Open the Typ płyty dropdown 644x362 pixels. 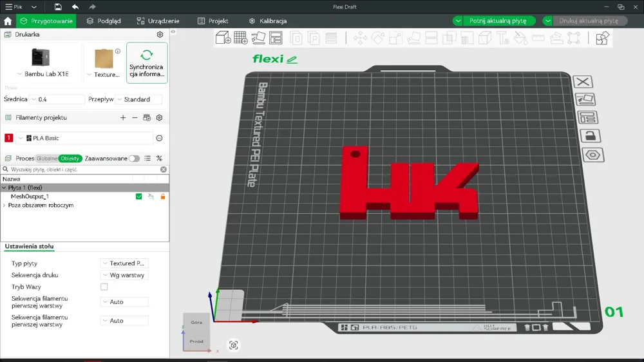[124, 263]
